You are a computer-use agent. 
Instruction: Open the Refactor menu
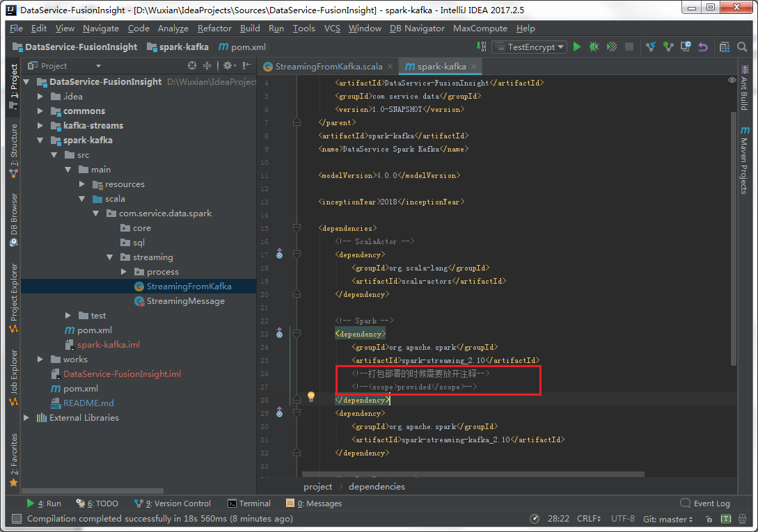click(x=214, y=29)
